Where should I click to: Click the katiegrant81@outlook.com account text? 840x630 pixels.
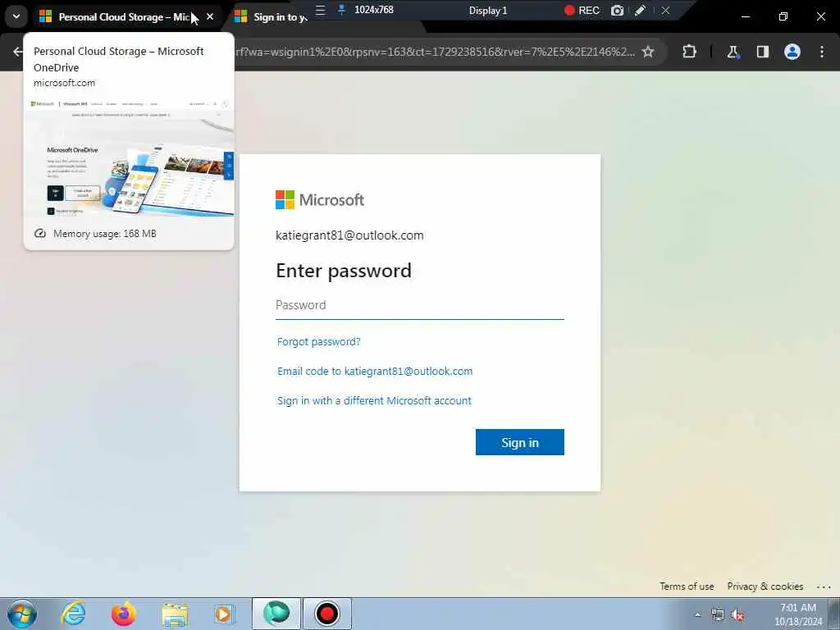[x=349, y=235]
